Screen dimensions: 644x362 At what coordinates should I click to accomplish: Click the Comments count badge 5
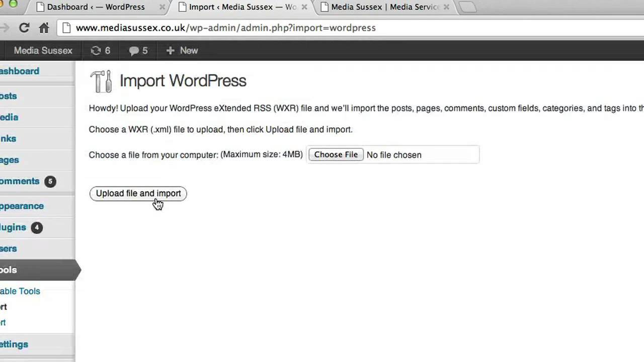point(50,182)
